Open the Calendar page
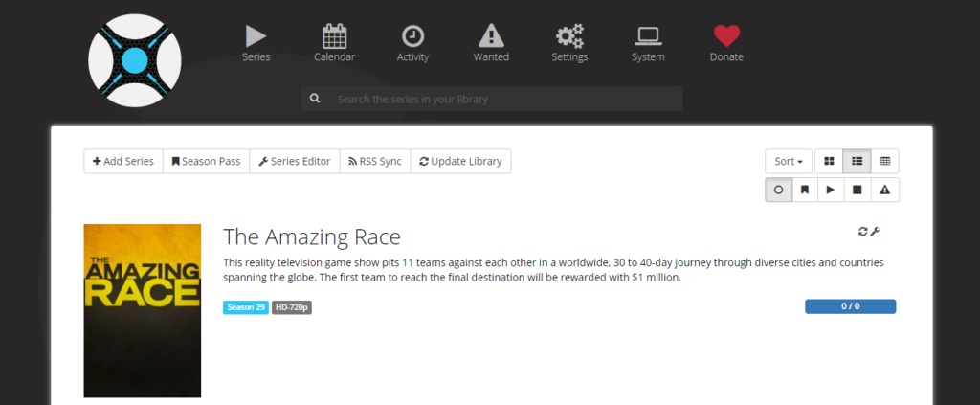Image resolution: width=980 pixels, height=405 pixels. (x=334, y=44)
